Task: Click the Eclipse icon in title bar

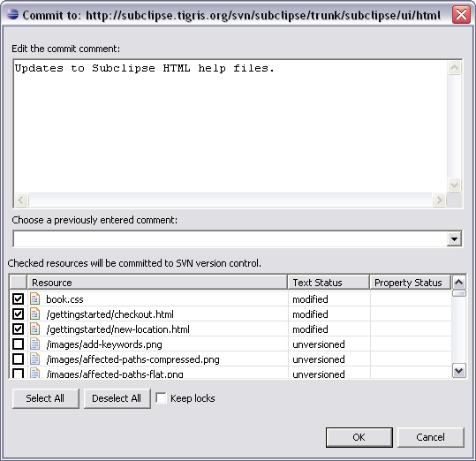Action: click(x=12, y=14)
